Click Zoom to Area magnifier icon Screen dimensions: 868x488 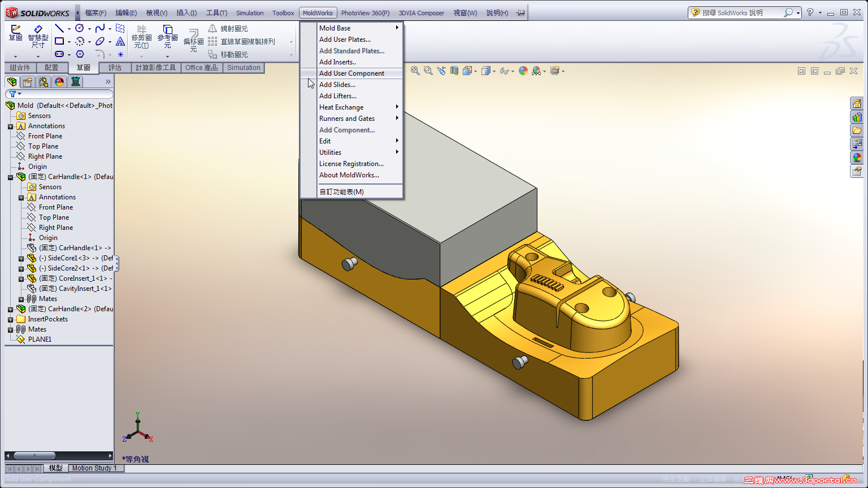coord(428,71)
